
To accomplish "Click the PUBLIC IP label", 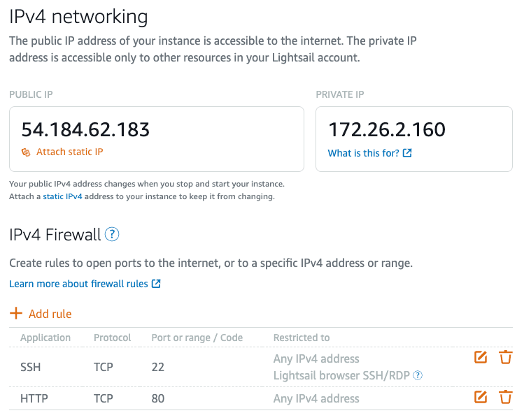I will pos(31,94).
